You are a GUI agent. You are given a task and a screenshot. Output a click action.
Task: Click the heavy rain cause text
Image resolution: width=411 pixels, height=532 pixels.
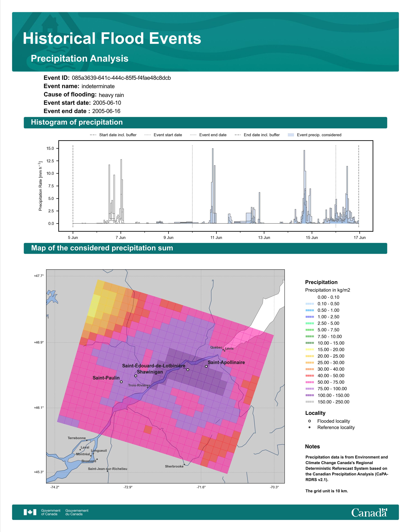click(111, 95)
